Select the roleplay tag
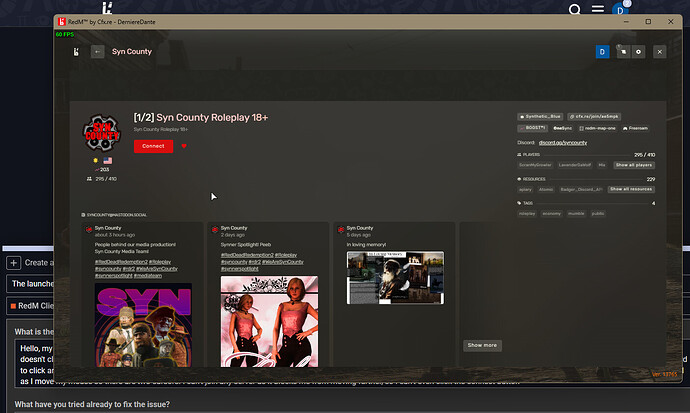This screenshot has width=690, height=413. (x=527, y=213)
